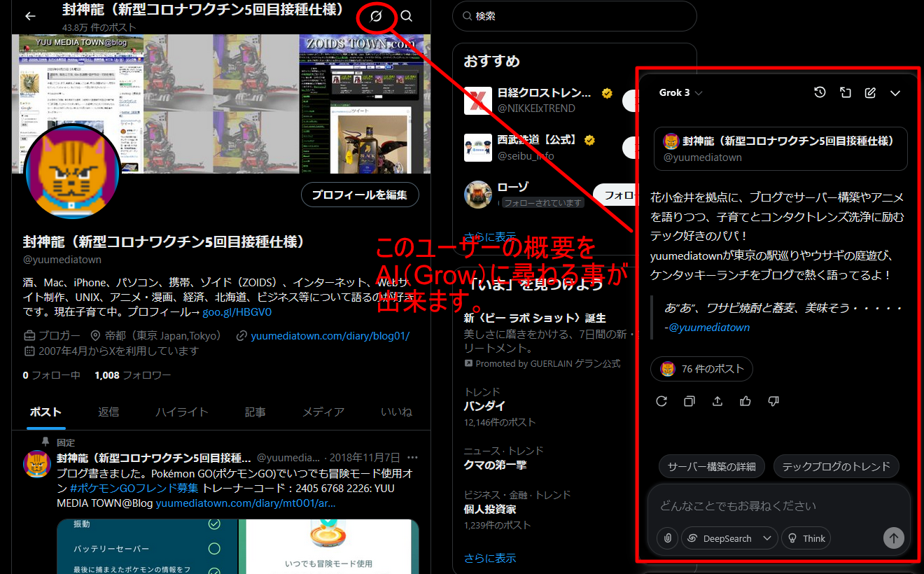Give the Grok answer a thumbs up
Image resolution: width=924 pixels, height=574 pixels.
(x=745, y=400)
